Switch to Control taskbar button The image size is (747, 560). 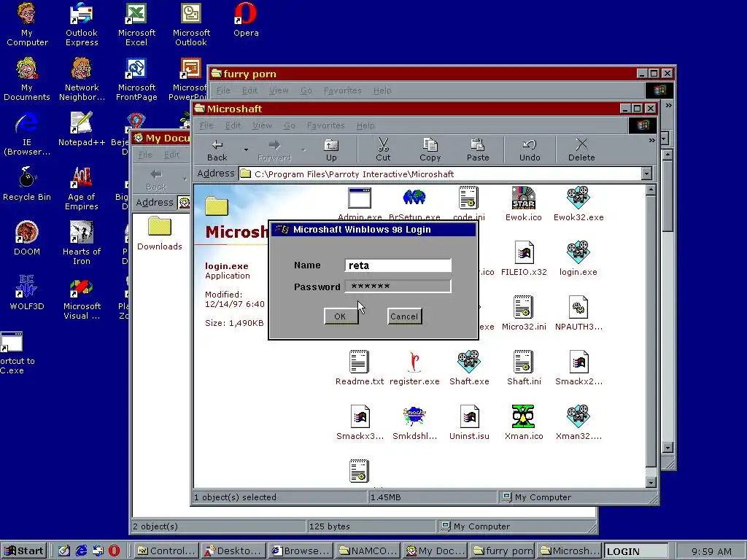tap(166, 551)
